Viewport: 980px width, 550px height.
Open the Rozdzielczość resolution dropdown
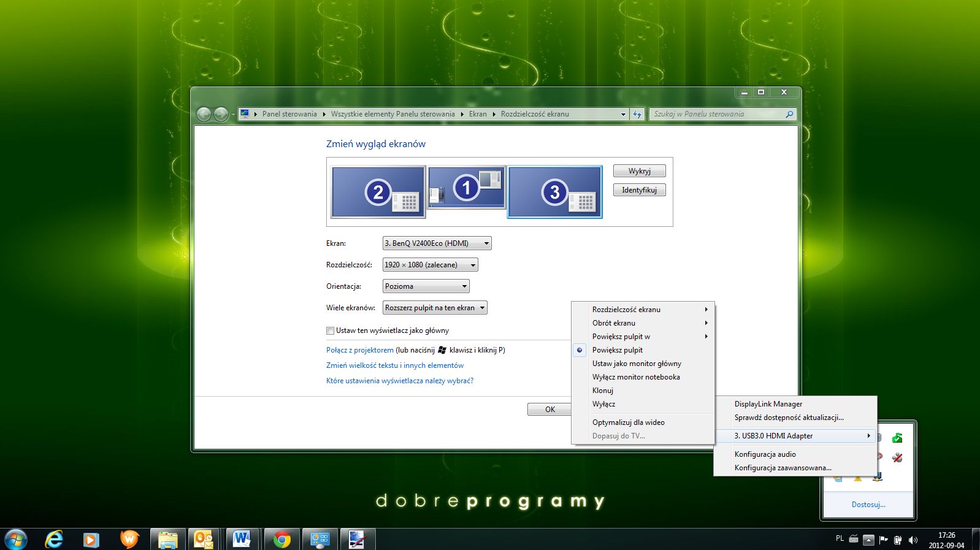(430, 265)
